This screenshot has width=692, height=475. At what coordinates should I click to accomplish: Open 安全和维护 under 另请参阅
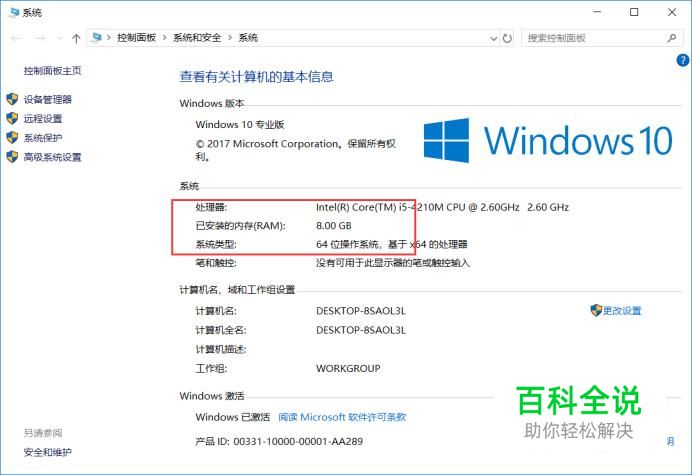[48, 452]
